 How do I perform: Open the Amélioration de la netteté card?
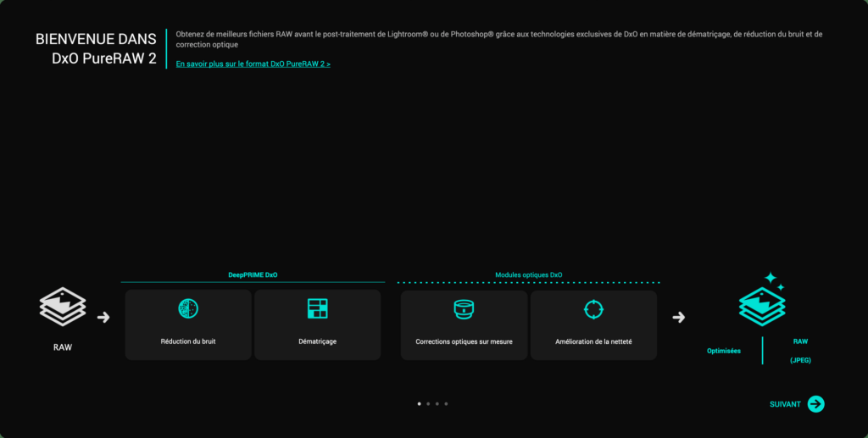pyautogui.click(x=593, y=325)
